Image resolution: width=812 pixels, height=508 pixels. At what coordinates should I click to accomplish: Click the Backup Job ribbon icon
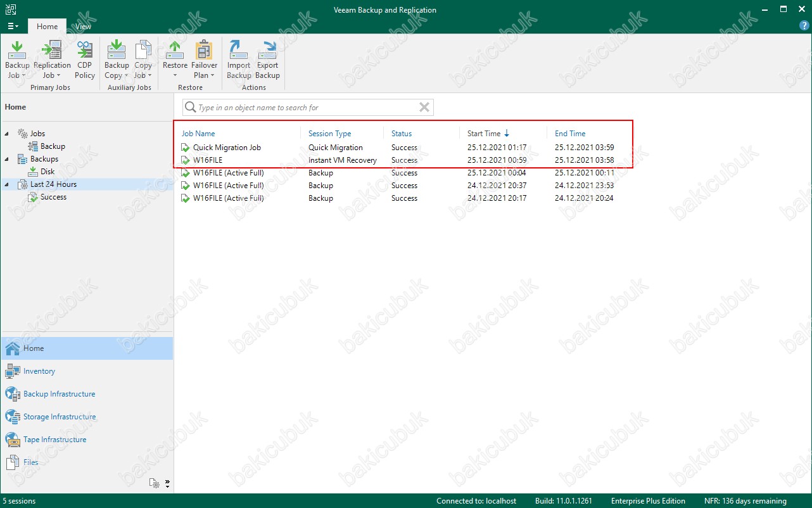[17, 49]
